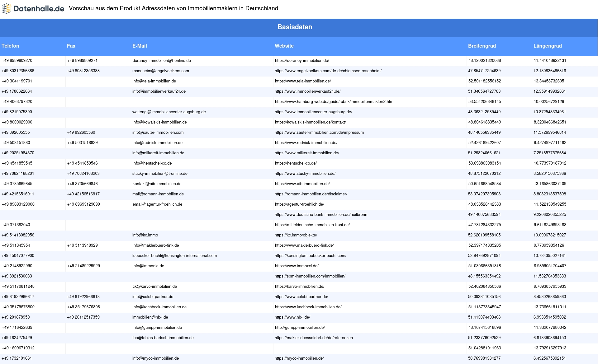
Task: Open the hamburg-web.de immobilienmakler URL
Action: point(334,102)
